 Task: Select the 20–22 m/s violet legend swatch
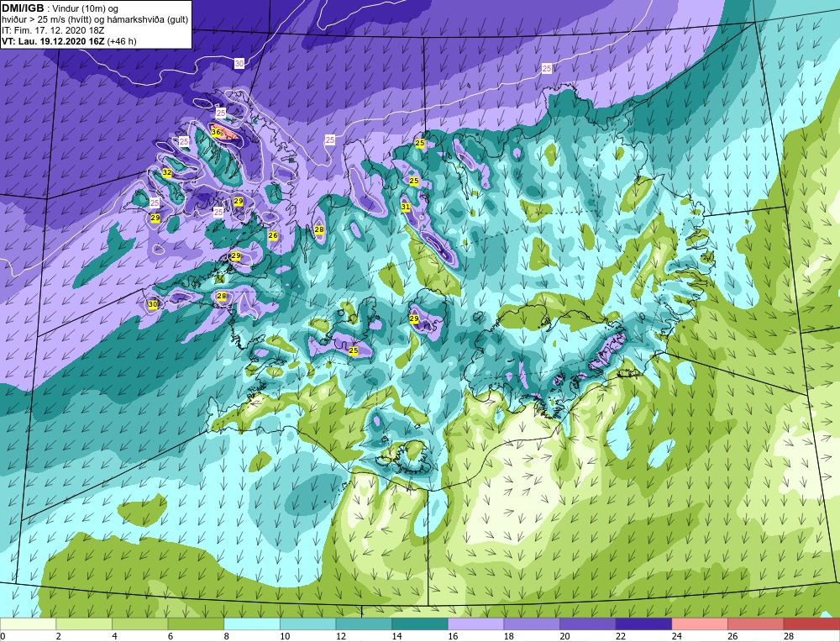tap(588, 624)
